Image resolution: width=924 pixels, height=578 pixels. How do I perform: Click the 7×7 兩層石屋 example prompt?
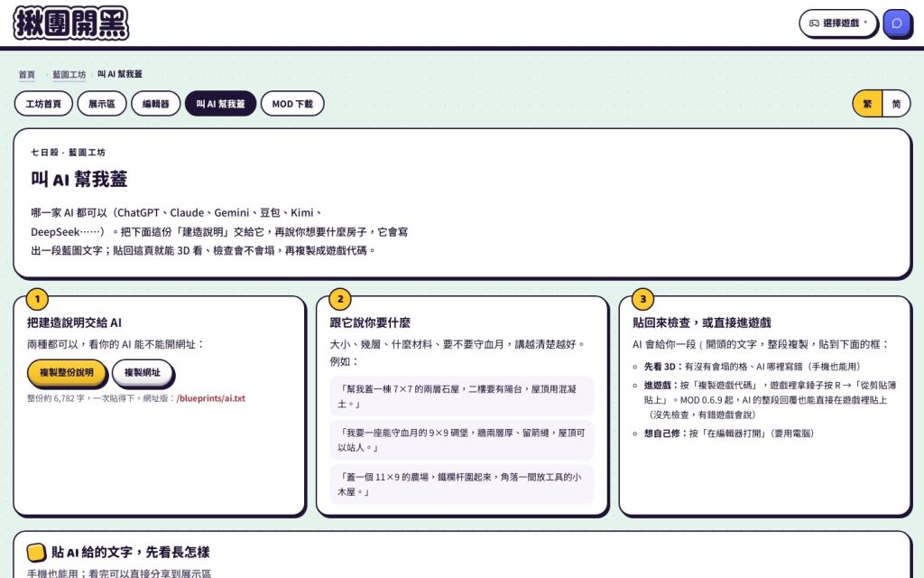tap(461, 396)
